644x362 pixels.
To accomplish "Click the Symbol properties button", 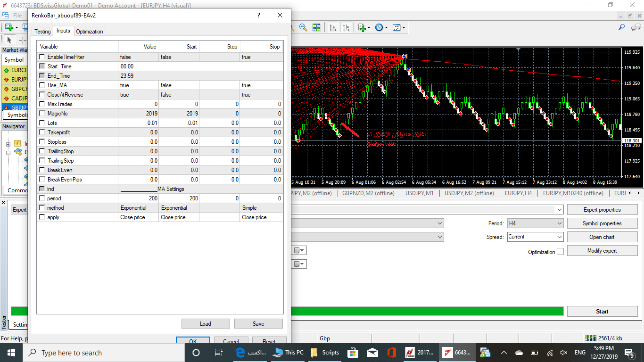I will click(x=602, y=223).
